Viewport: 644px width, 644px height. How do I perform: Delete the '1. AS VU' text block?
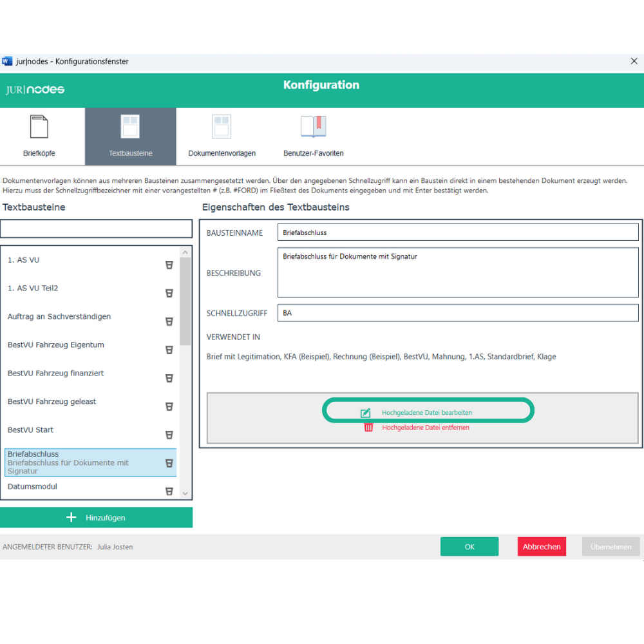(x=169, y=265)
